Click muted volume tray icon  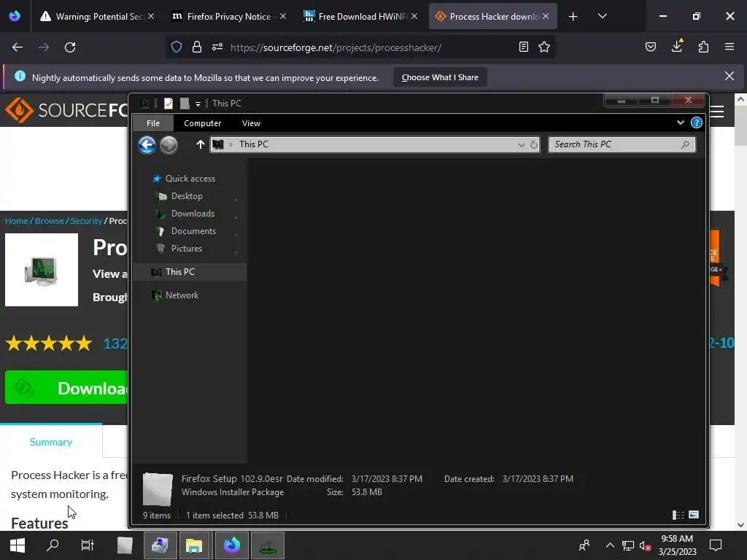pyautogui.click(x=645, y=545)
